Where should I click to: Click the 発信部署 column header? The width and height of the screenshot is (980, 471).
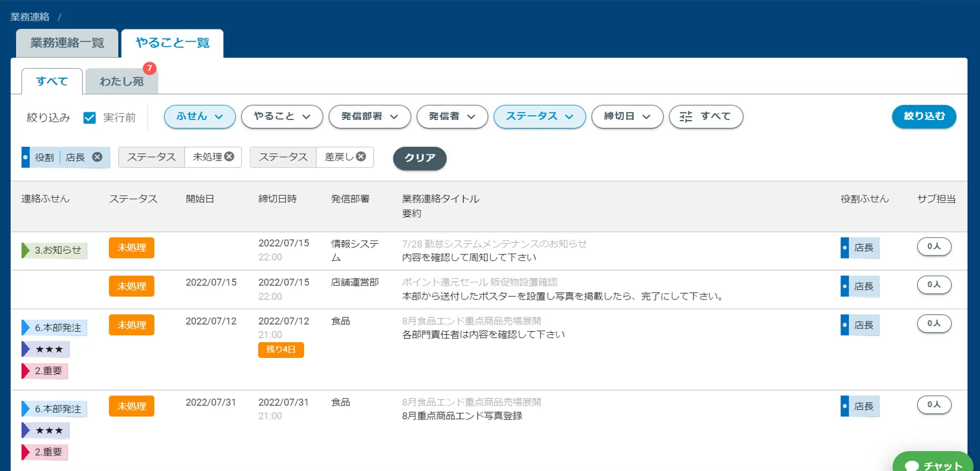point(350,199)
